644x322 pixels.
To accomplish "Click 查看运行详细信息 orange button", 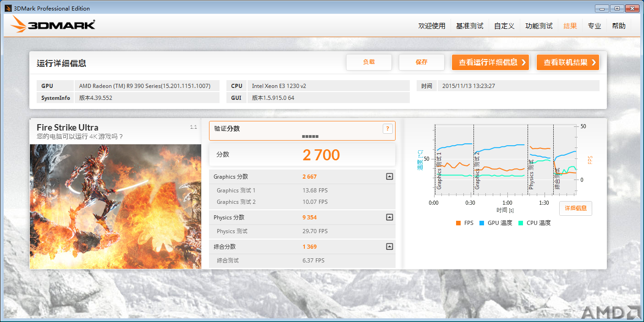I will tap(490, 62).
